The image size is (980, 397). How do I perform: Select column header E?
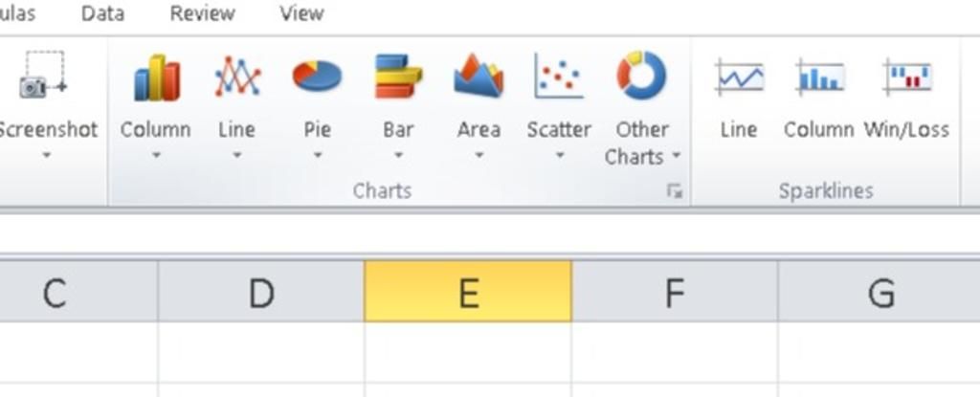pyautogui.click(x=468, y=292)
